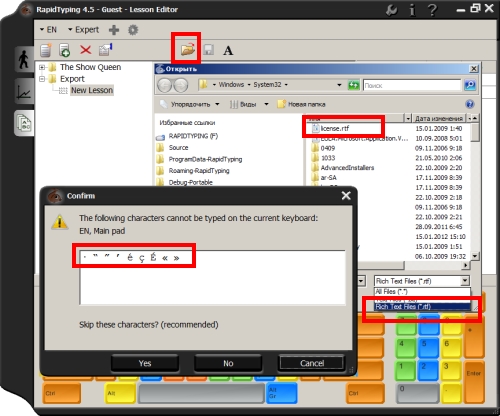Viewport: 500px width, 416px height.
Task: Choose Rich Text Files (*.rtf) highlighted option
Action: (422, 307)
